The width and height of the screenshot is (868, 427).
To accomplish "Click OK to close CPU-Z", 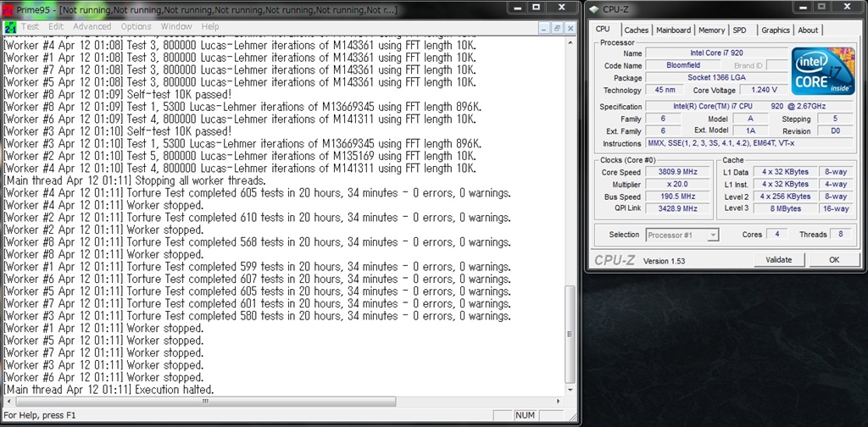I will (833, 260).
